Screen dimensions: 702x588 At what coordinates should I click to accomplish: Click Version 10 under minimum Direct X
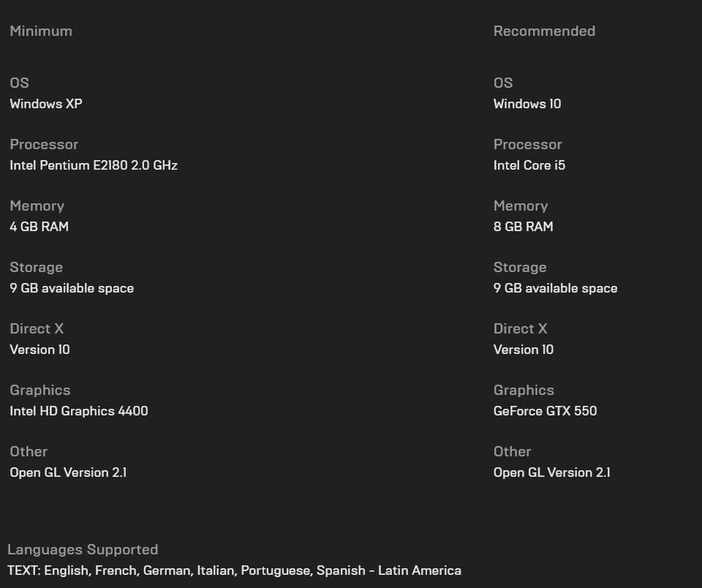[40, 350]
